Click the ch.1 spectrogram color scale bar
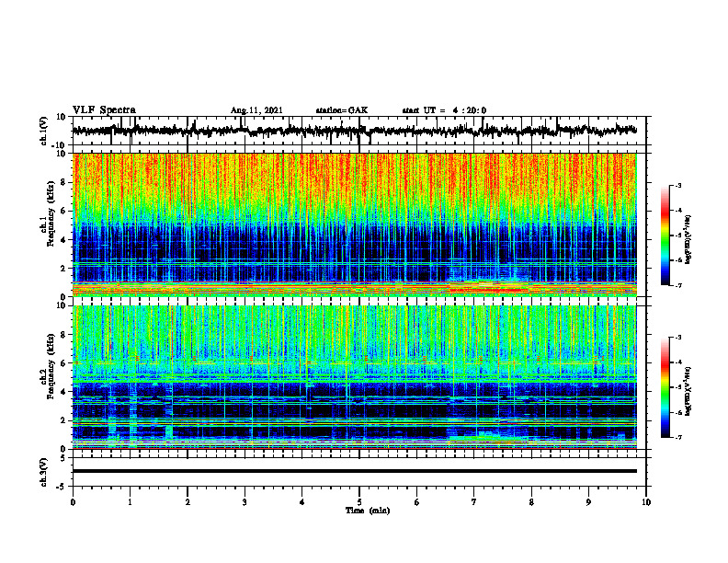 665,236
